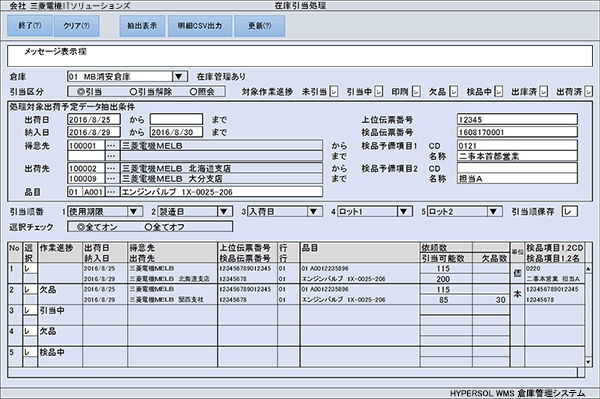Open lookup button beside 品目 A001
Screen dimensions: 600x399
pyautogui.click(x=111, y=192)
